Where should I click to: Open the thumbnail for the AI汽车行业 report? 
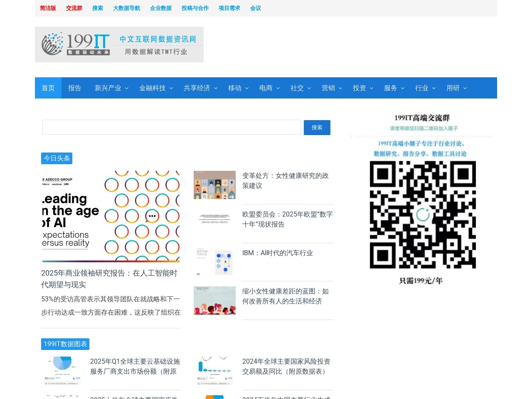click(214, 262)
